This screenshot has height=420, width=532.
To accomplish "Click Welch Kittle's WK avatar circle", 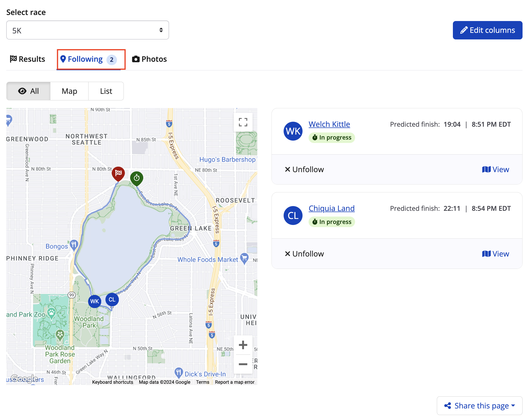I will pyautogui.click(x=293, y=131).
